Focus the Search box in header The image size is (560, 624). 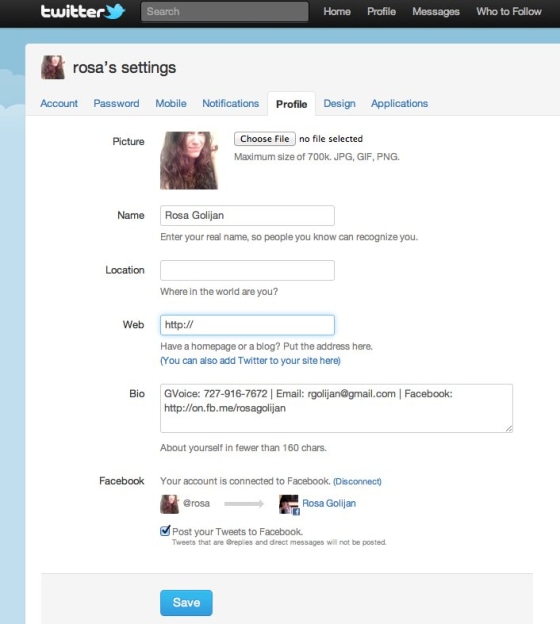click(x=224, y=12)
